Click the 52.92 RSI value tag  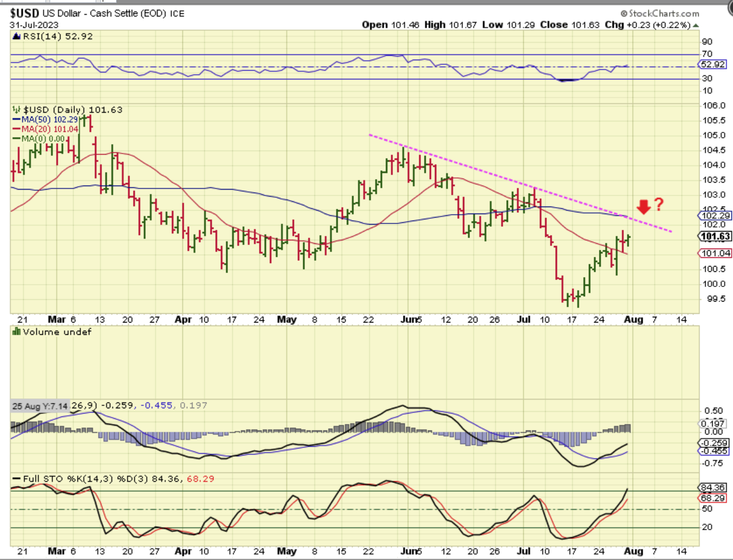[713, 65]
